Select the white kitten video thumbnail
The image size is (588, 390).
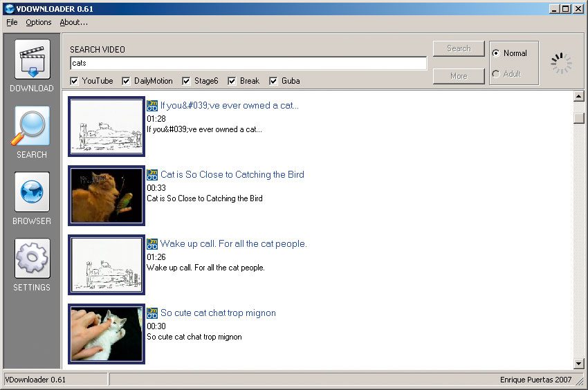click(107, 334)
